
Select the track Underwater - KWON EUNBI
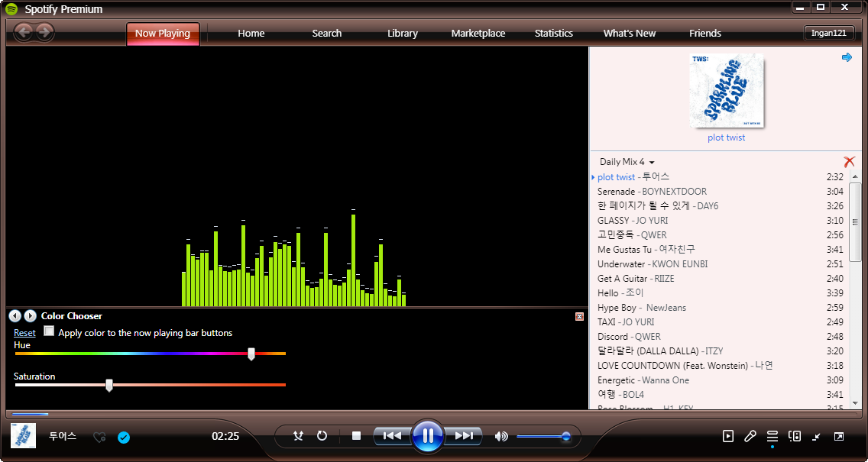(721, 264)
